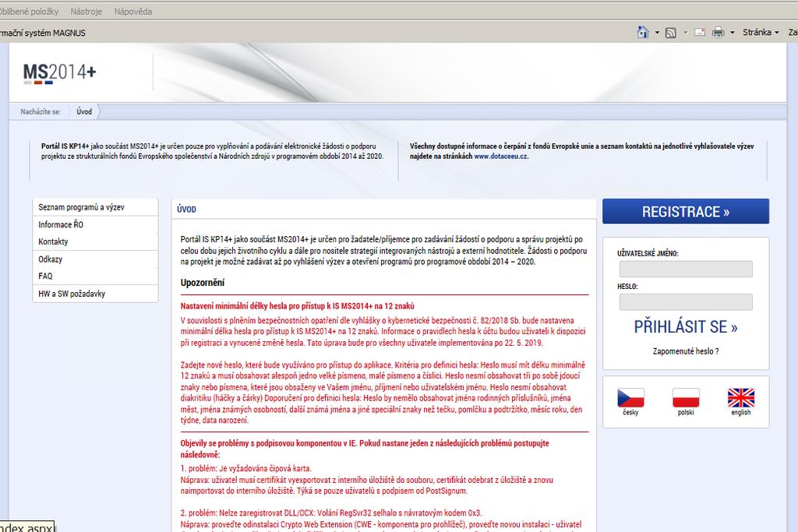Open the Stránka toolbar menu
The height and width of the screenshot is (532, 798).
pos(761,32)
